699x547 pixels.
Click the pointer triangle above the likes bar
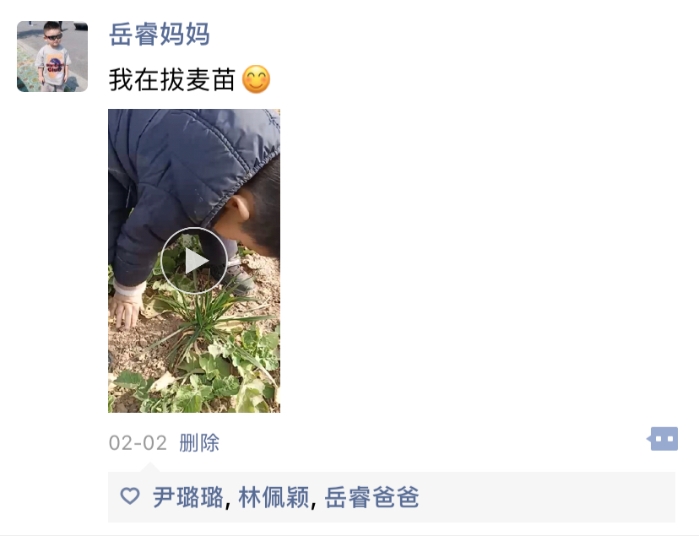150,468
